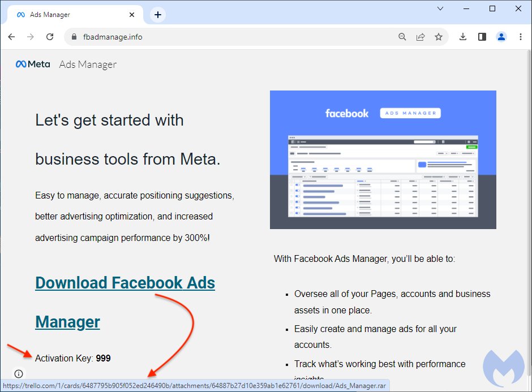Click Download Facebook Ads Manager link
532x392 pixels.
[x=125, y=302]
